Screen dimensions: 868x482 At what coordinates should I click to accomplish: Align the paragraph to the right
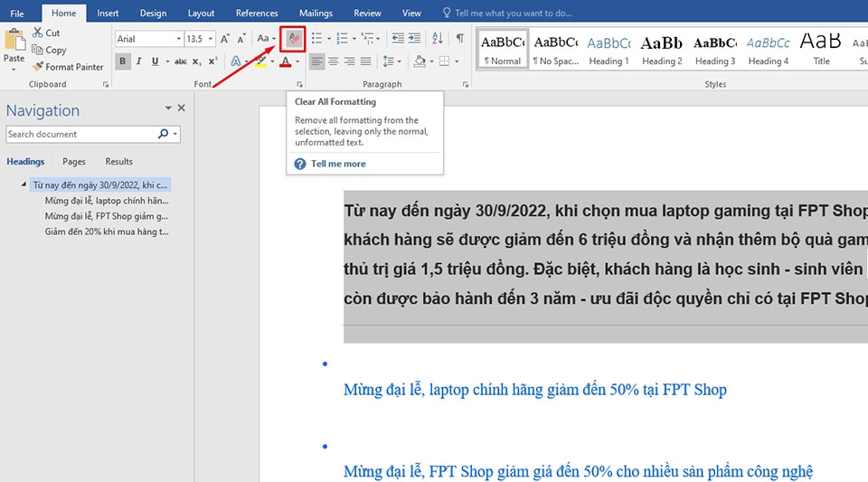[349, 61]
